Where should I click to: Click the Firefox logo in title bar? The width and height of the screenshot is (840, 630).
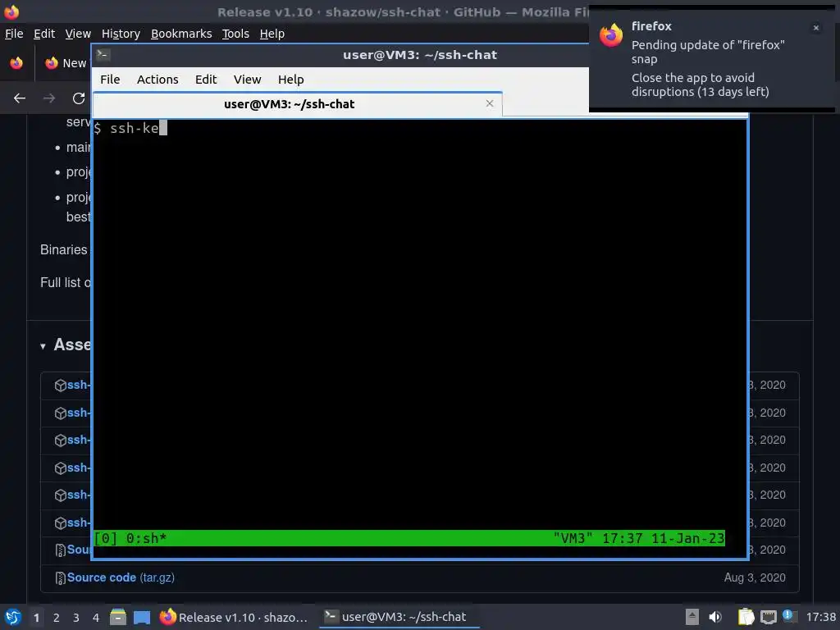tap(11, 11)
